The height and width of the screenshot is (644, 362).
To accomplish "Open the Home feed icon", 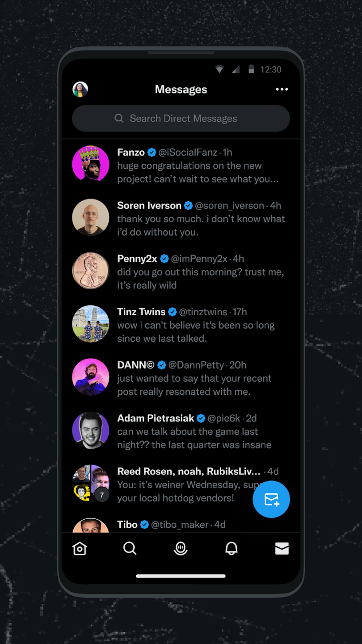I will pyautogui.click(x=80, y=549).
